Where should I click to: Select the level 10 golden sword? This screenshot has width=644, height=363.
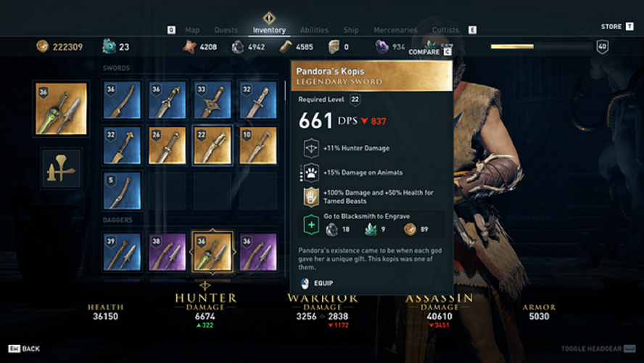257,145
